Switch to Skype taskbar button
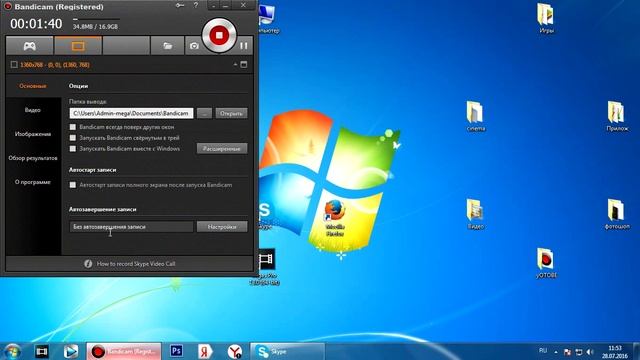This screenshot has width=640, height=360. (288, 351)
